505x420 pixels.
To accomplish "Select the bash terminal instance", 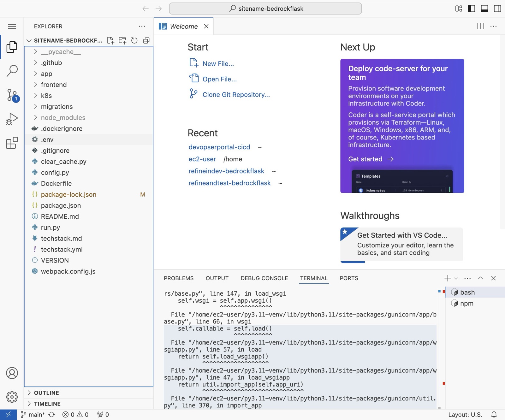I will pyautogui.click(x=475, y=292).
